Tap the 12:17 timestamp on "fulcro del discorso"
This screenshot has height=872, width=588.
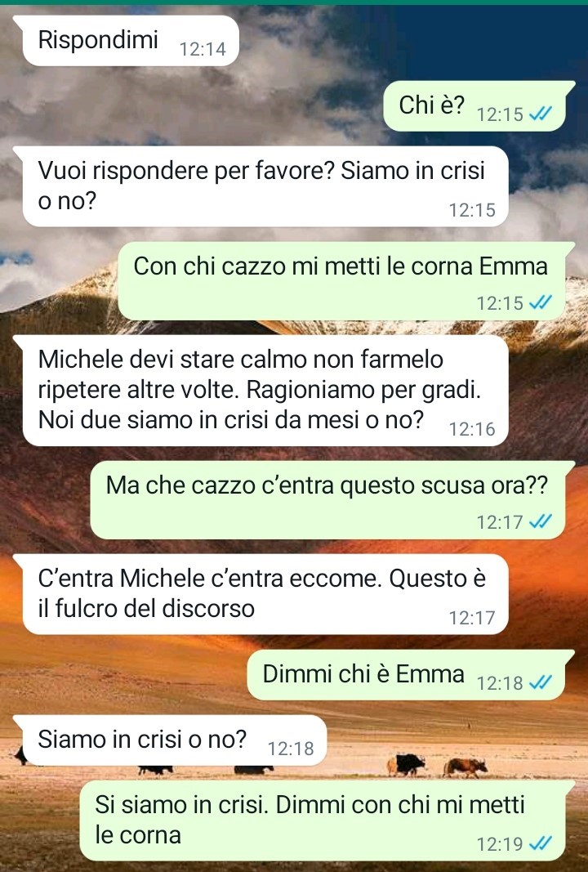point(472,617)
